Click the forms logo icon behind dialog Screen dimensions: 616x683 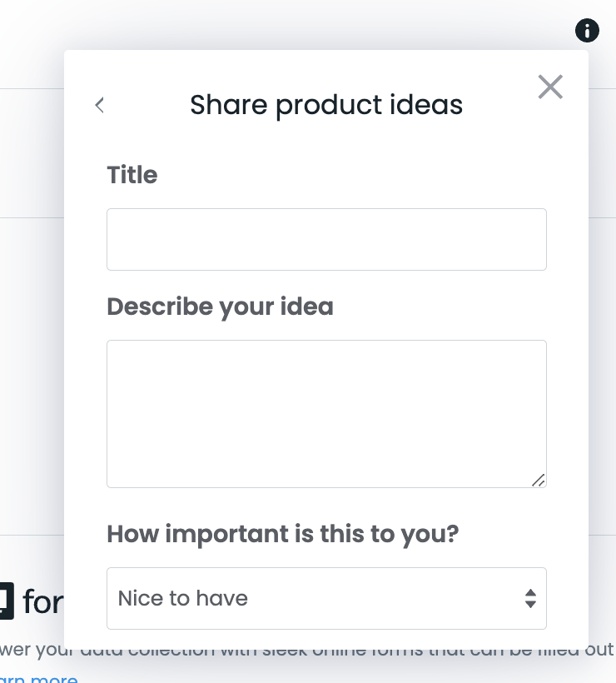(x=6, y=601)
